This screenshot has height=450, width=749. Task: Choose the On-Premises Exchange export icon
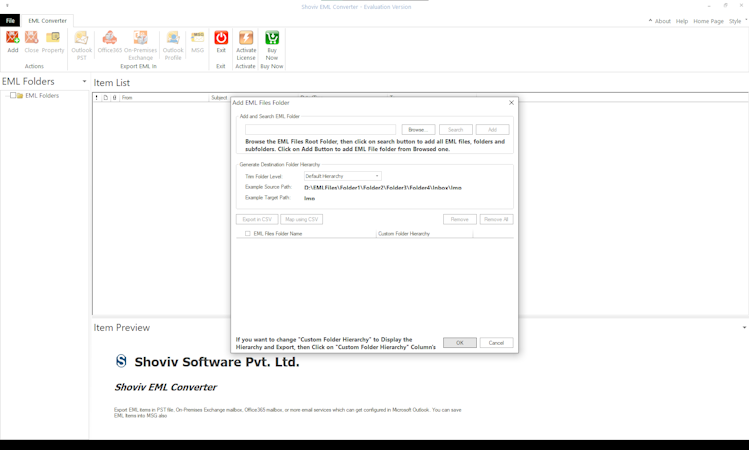(140, 37)
